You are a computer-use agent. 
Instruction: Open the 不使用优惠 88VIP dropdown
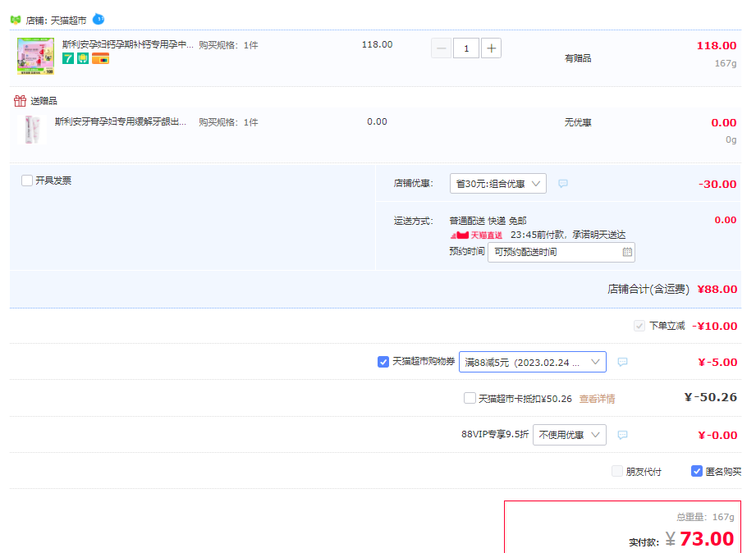point(570,435)
